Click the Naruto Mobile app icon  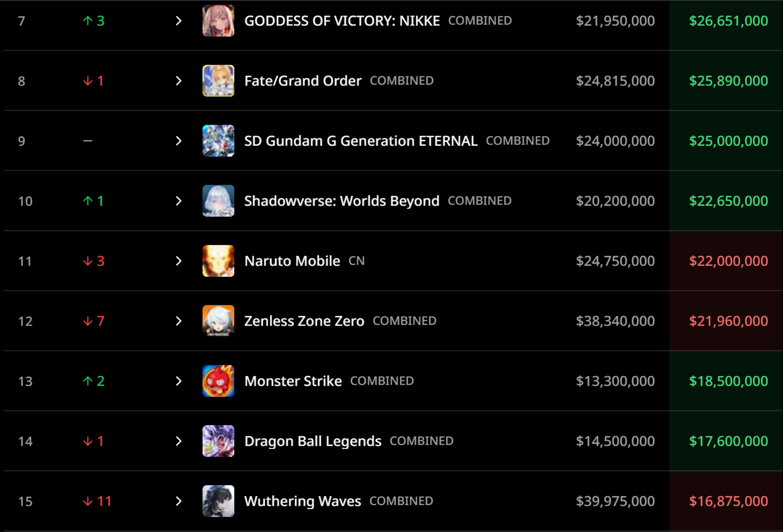pyautogui.click(x=218, y=261)
